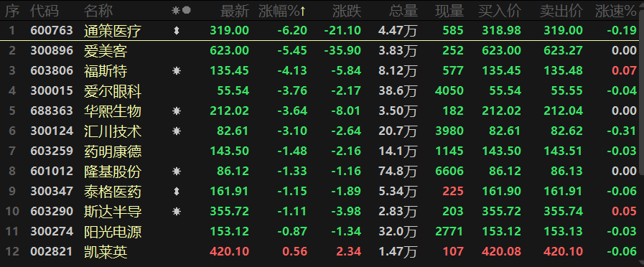Click the up-down arrow icon beside 通策医疗
Screen dimensions: 644x267
[177, 30]
